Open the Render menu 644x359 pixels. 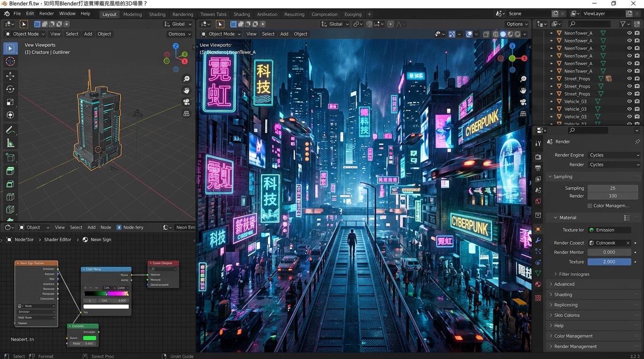(x=46, y=14)
